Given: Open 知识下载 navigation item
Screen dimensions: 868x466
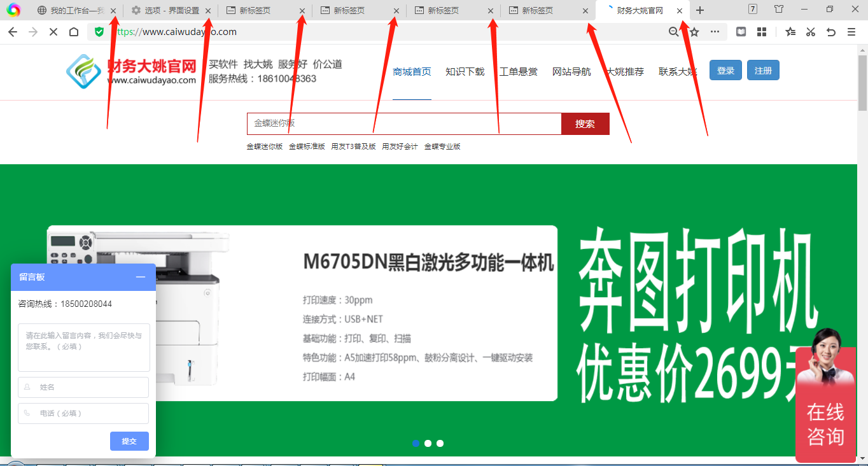Looking at the screenshot, I should click(x=465, y=72).
